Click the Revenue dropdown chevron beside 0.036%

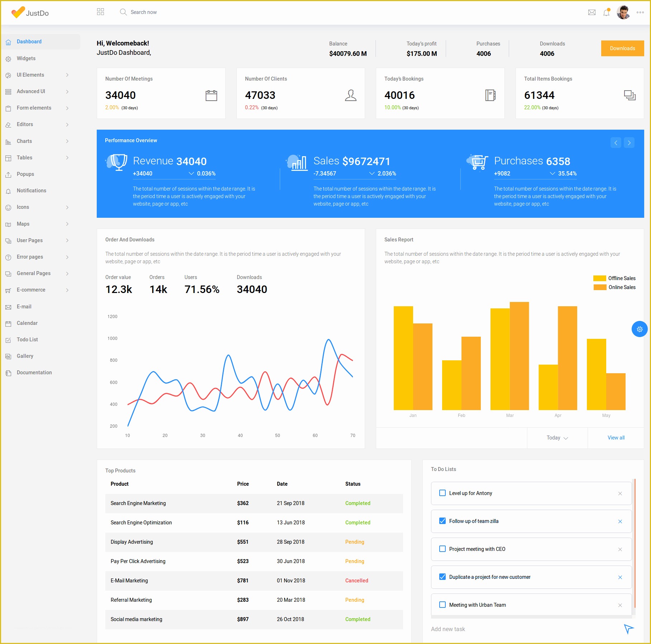pos(191,173)
